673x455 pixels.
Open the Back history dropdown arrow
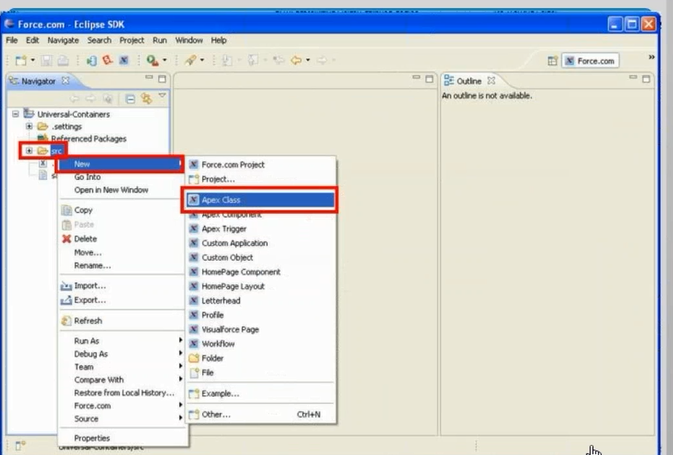click(308, 60)
